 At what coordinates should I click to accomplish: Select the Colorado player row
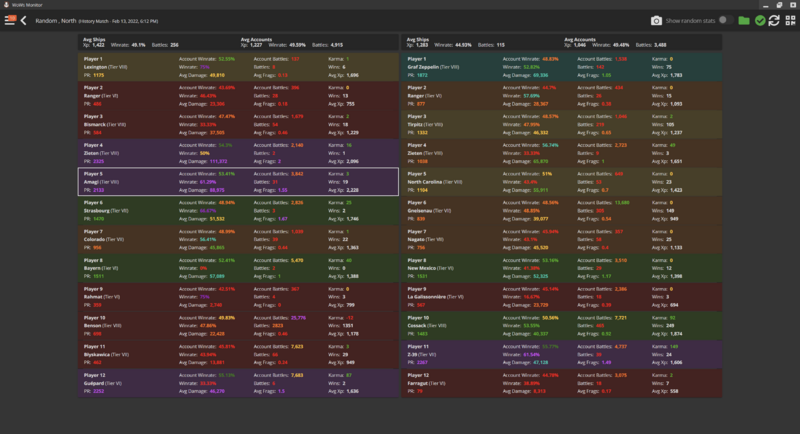pyautogui.click(x=238, y=239)
